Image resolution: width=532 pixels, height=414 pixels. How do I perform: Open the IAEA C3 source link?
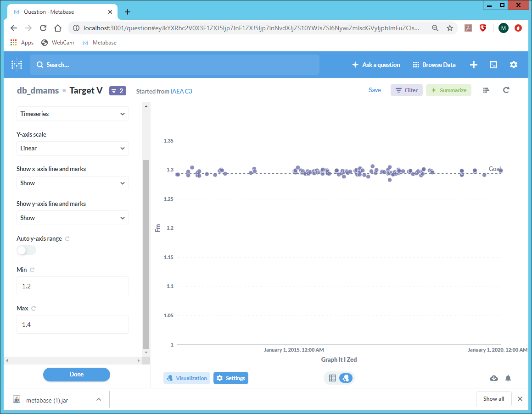pyautogui.click(x=181, y=91)
